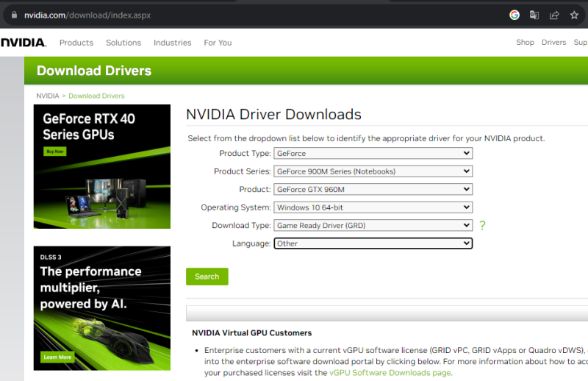Go to the Shop link
588x381 pixels.
(x=525, y=43)
